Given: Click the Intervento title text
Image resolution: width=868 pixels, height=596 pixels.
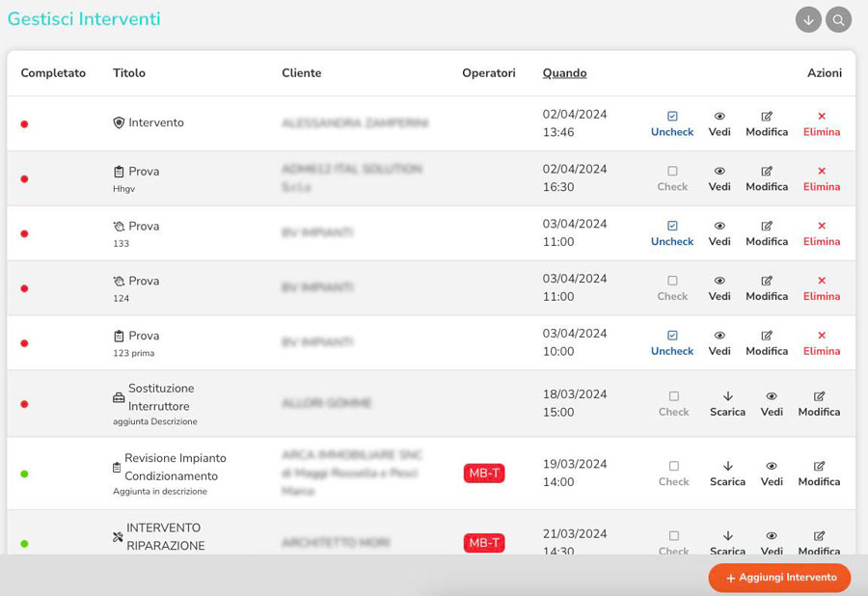Looking at the screenshot, I should click(156, 122).
